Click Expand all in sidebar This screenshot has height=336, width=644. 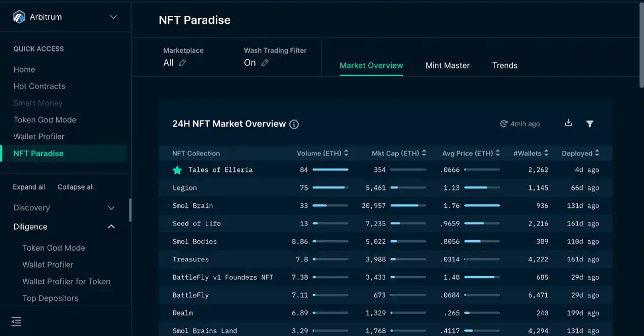point(29,187)
